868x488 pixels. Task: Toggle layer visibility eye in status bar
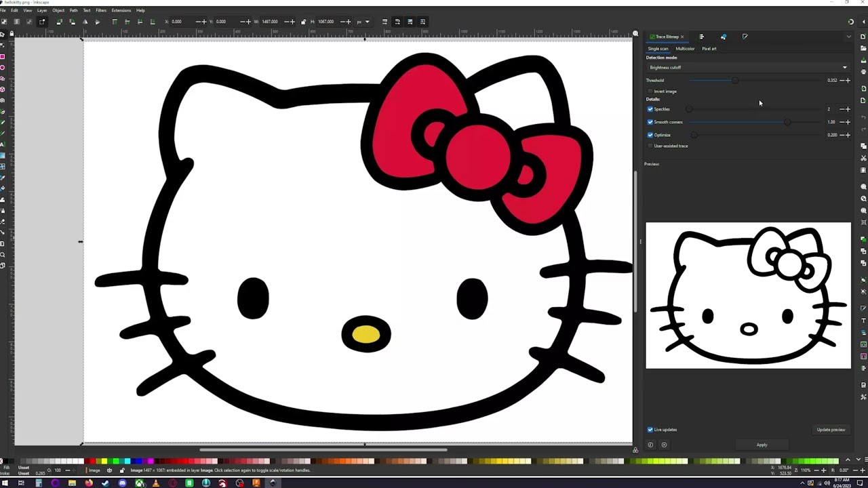109,470
